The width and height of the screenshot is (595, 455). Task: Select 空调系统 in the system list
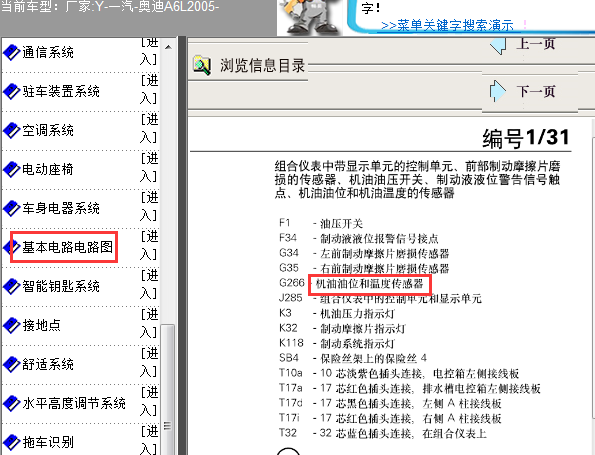click(x=48, y=131)
